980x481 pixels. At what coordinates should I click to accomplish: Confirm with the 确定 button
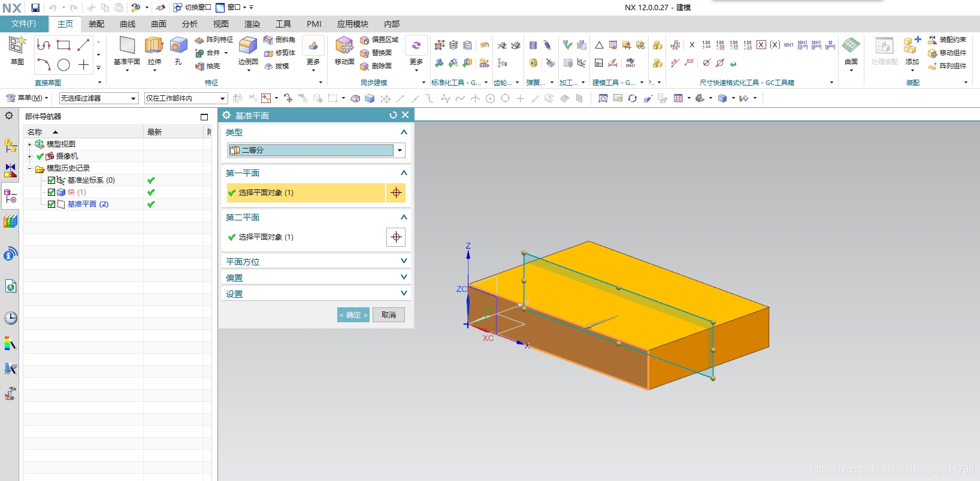point(353,315)
